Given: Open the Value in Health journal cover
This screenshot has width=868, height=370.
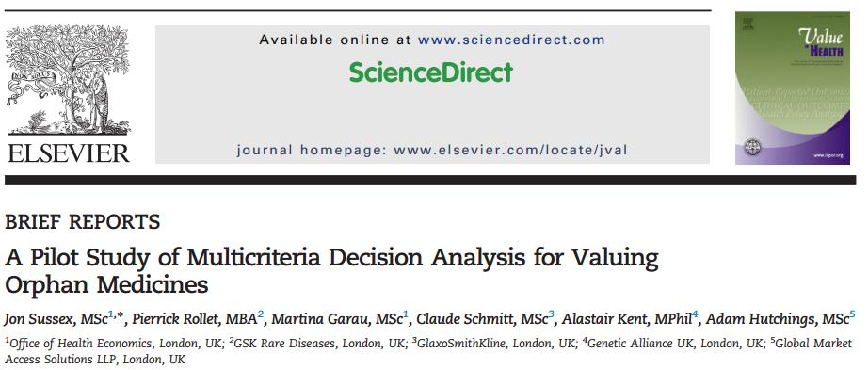Looking at the screenshot, I should click(792, 88).
